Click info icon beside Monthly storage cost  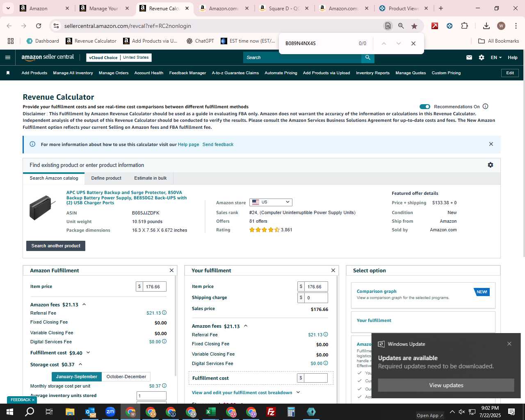pos(164,386)
